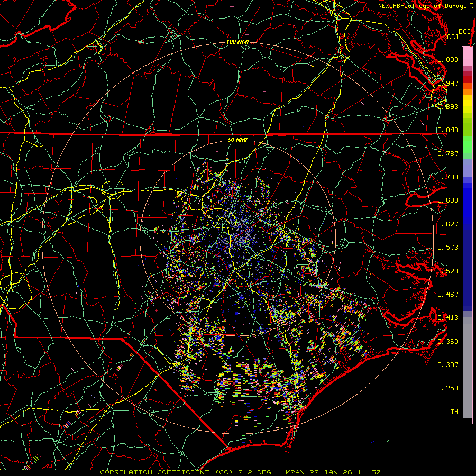476x476 pixels.
Task: Click the 0.787 scale value
Action: [448, 153]
